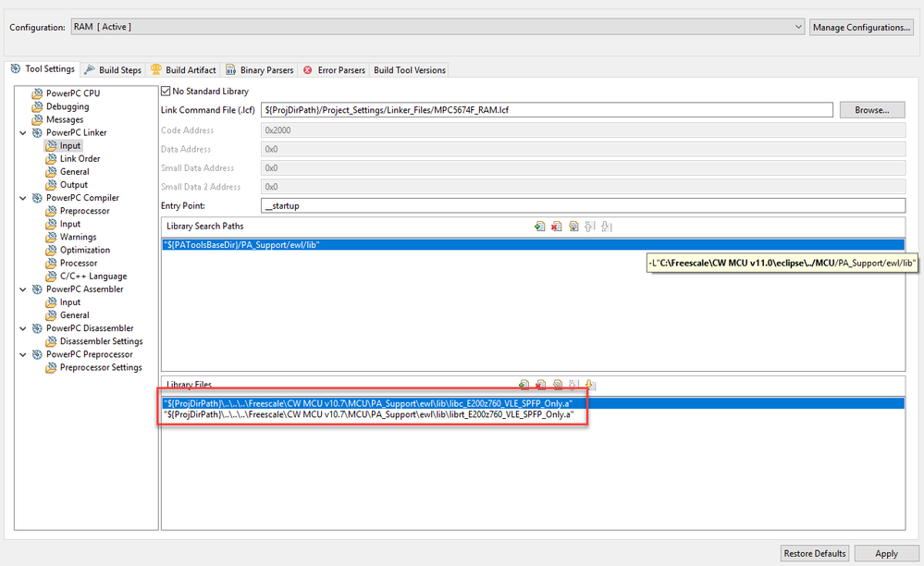
Task: Select the libc_E200z760_VLE_SPFP_Only.a library entry
Action: [x=534, y=403]
